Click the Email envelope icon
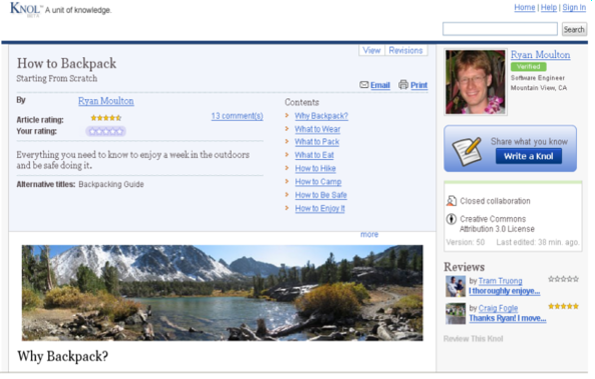 364,84
